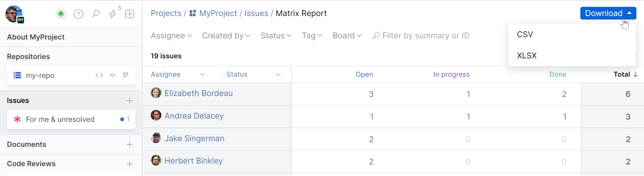This screenshot has height=176, width=644.
Task: Expand the Assignee filter dropdown
Action: [171, 36]
